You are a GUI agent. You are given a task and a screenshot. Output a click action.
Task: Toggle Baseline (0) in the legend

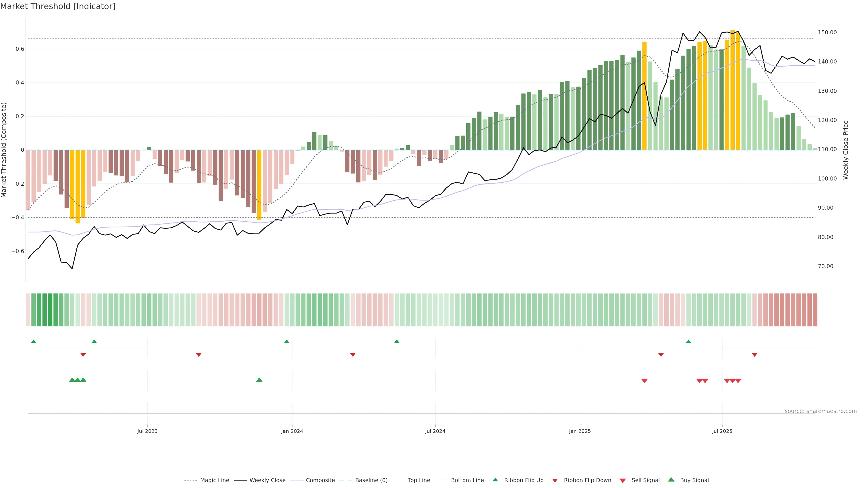click(x=371, y=480)
